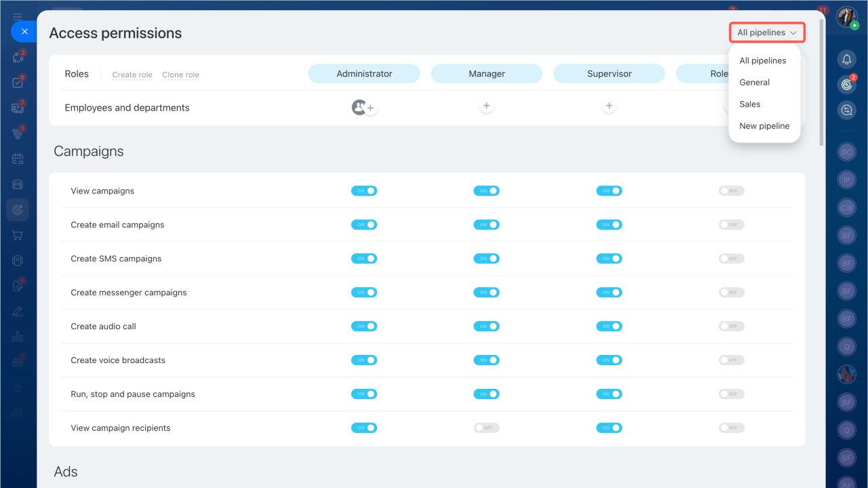The height and width of the screenshot is (488, 868).
Task: Click the Clone role link
Action: point(180,75)
